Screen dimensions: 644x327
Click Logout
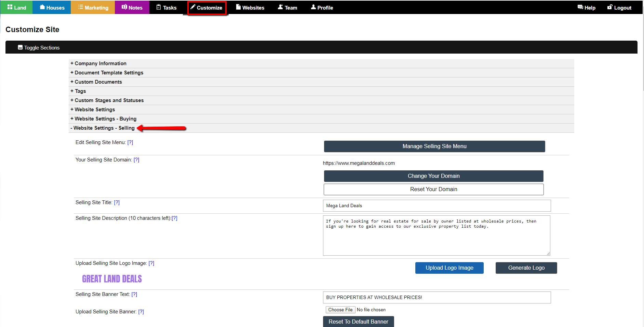click(619, 8)
